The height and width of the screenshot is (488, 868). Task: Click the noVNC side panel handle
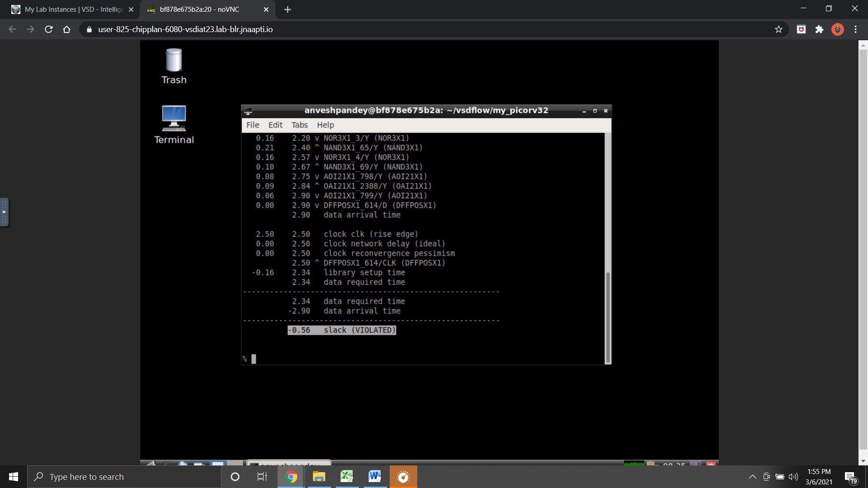pyautogui.click(x=4, y=212)
